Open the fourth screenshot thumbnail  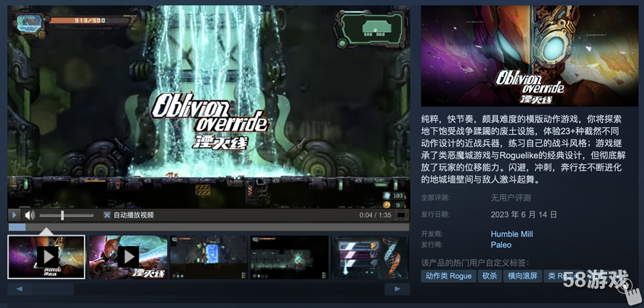point(289,256)
